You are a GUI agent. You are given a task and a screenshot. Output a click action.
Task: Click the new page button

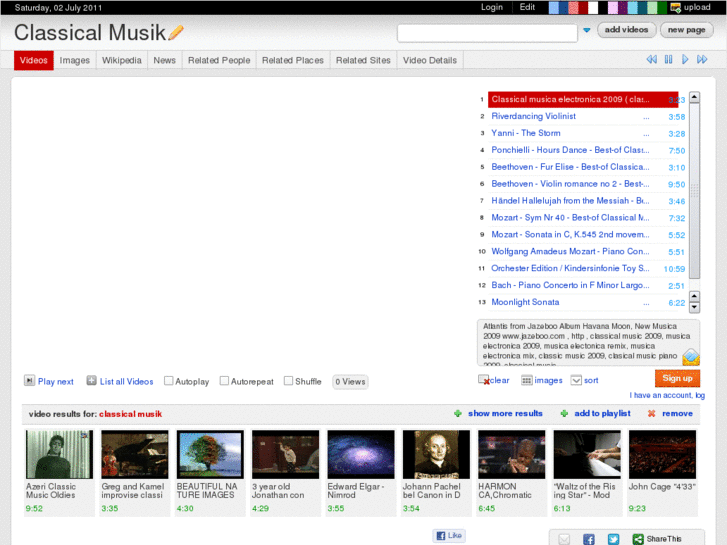(687, 30)
